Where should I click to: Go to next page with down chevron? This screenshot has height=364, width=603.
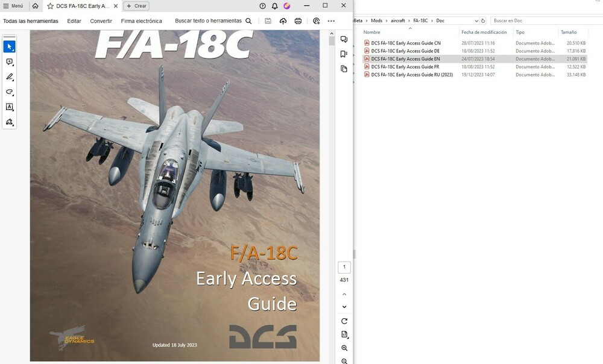tap(344, 307)
